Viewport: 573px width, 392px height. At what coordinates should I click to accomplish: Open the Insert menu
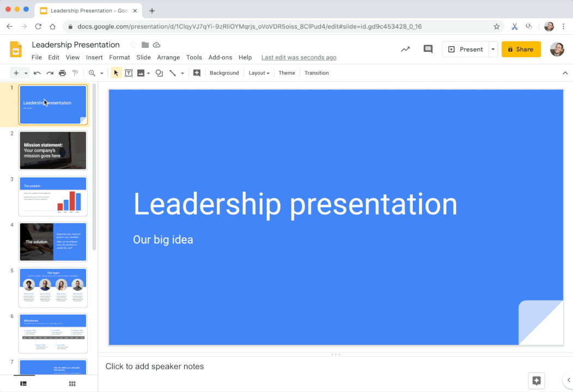click(94, 57)
